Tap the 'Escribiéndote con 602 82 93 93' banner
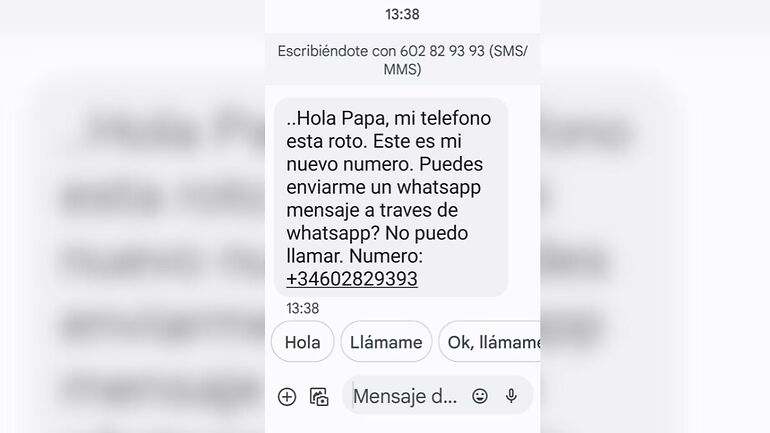This screenshot has width=770, height=433. (402, 60)
